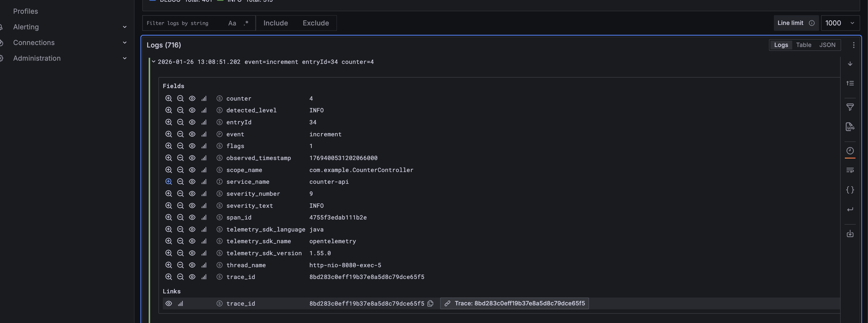This screenshot has width=868, height=323.
Task: Filter for value on the counter field
Action: click(168, 98)
